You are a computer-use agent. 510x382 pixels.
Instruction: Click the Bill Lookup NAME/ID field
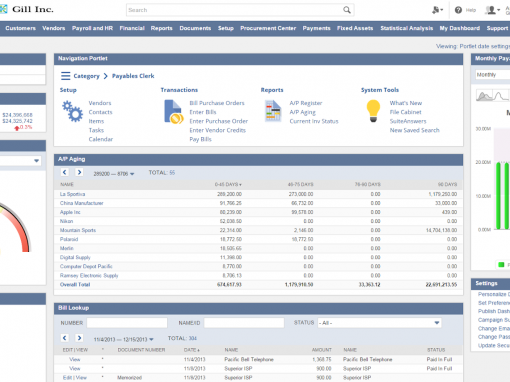pyautogui.click(x=244, y=323)
